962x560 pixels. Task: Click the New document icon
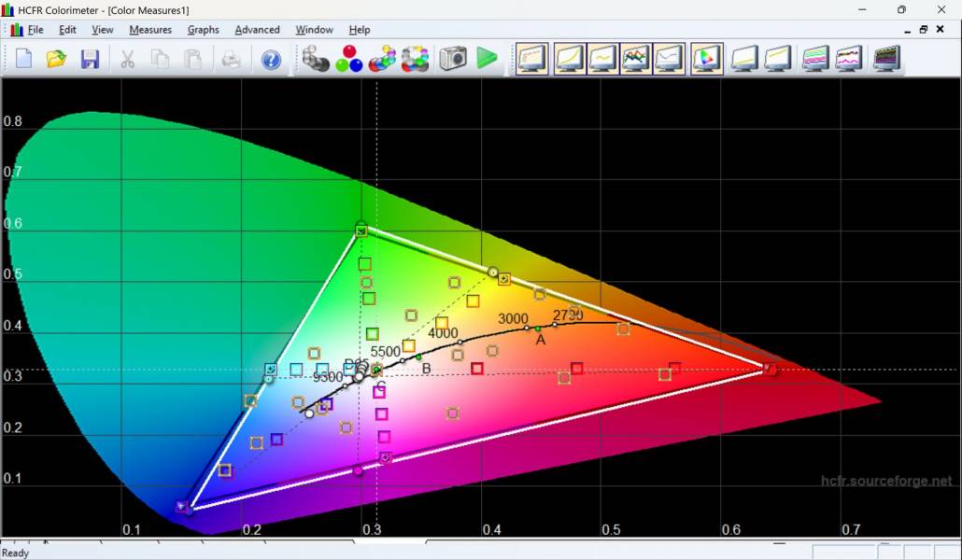[x=23, y=60]
